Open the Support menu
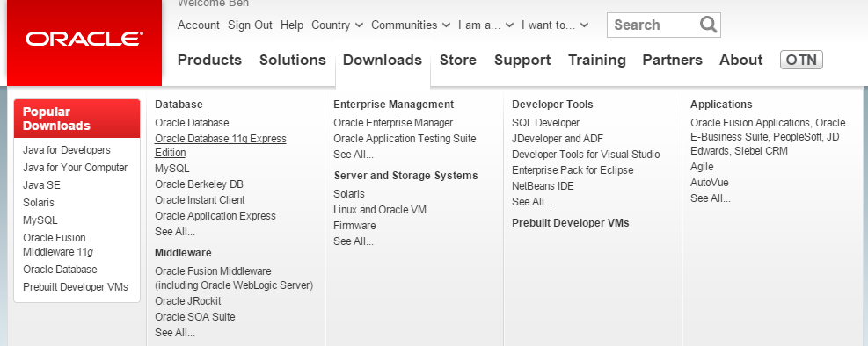 click(x=522, y=60)
